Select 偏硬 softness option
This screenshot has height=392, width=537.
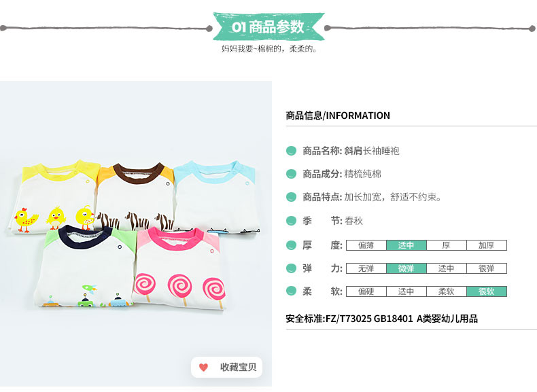[x=366, y=291]
